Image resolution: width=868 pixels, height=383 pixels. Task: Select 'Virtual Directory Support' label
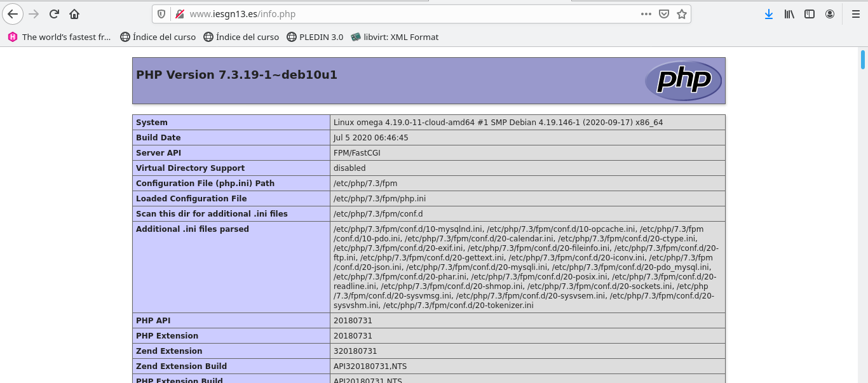click(231, 168)
